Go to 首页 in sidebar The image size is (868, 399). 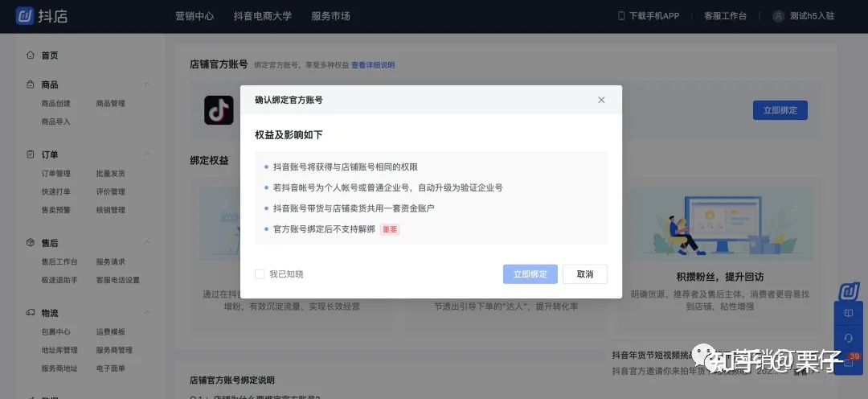[50, 56]
